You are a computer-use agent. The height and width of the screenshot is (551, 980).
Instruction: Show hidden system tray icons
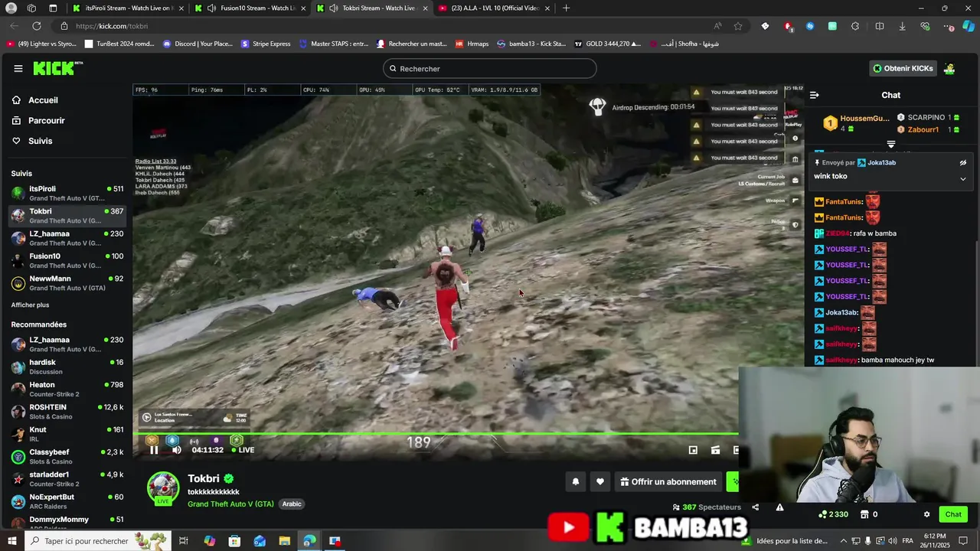click(843, 541)
